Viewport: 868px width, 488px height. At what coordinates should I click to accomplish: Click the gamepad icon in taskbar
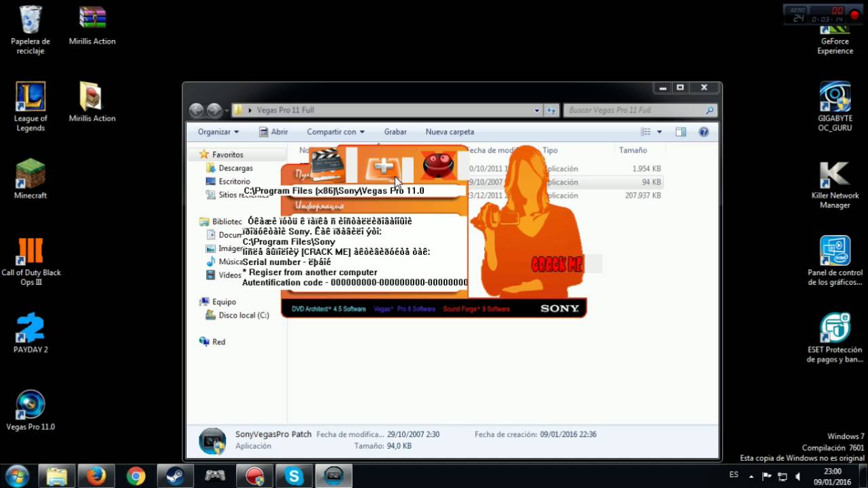click(215, 476)
